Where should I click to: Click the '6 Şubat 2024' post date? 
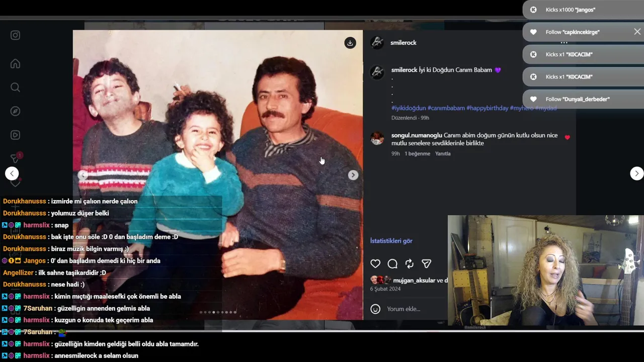pyautogui.click(x=385, y=289)
